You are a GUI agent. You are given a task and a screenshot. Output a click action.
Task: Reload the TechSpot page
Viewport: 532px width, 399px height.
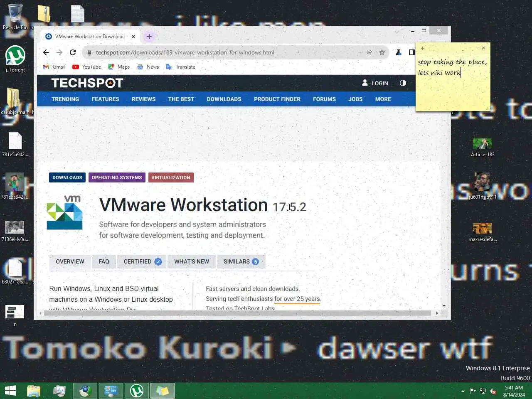[x=73, y=52]
